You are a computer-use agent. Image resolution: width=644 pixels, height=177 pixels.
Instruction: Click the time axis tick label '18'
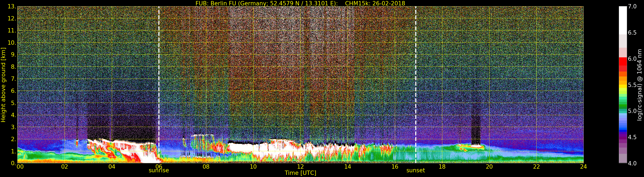pyautogui.click(x=442, y=167)
